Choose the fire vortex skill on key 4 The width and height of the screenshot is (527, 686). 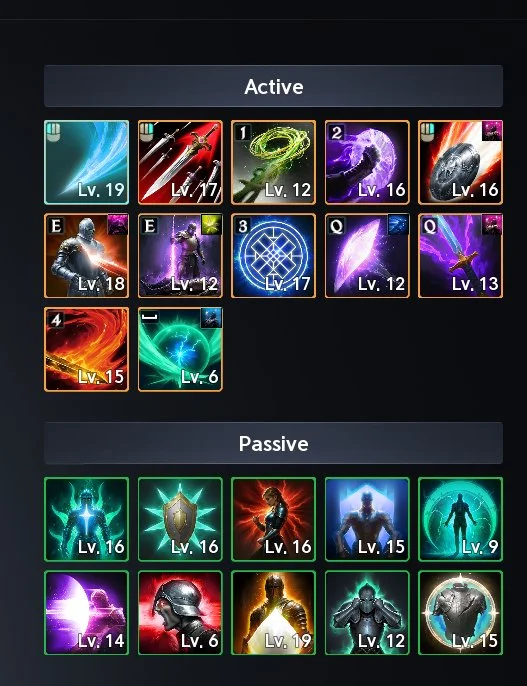(x=87, y=349)
